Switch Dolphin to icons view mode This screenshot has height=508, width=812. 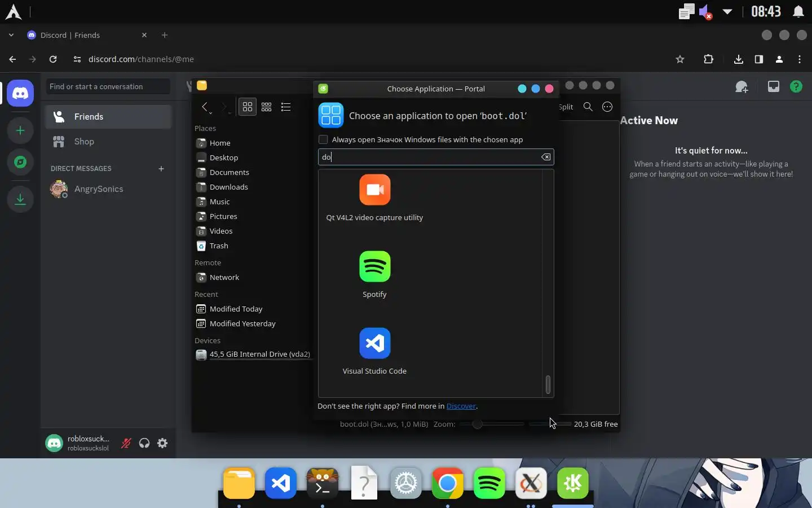(x=248, y=107)
